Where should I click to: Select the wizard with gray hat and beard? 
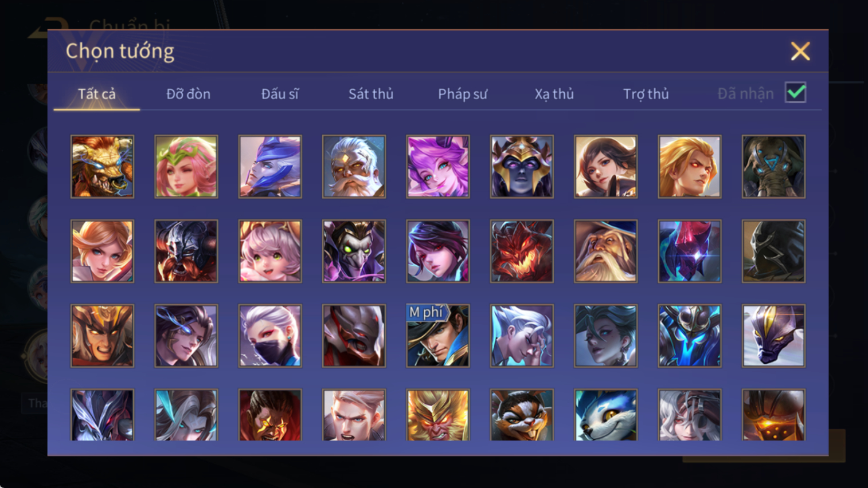[605, 251]
